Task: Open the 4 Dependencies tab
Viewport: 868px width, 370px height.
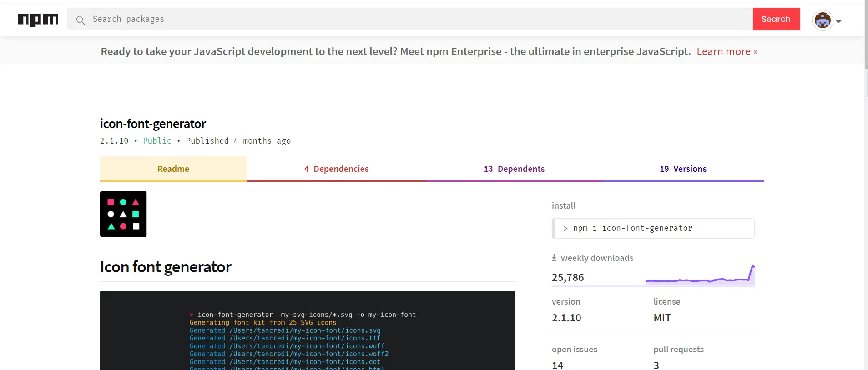Action: click(336, 169)
